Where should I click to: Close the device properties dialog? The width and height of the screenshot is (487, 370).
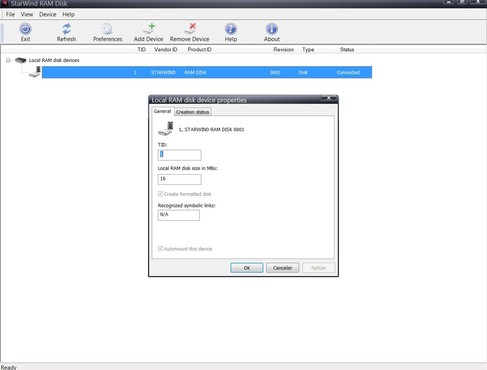point(329,98)
